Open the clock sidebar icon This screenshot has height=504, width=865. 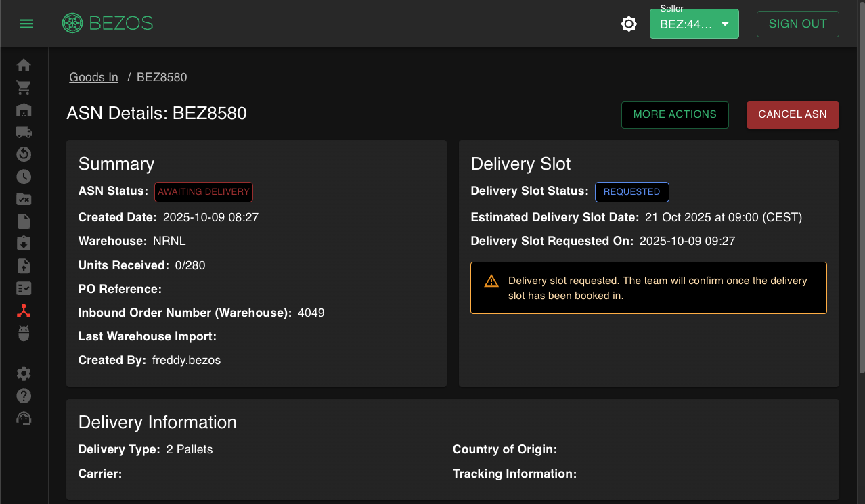(x=24, y=177)
